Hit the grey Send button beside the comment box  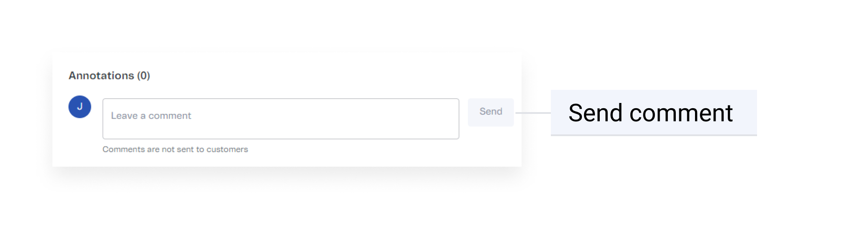point(491,112)
